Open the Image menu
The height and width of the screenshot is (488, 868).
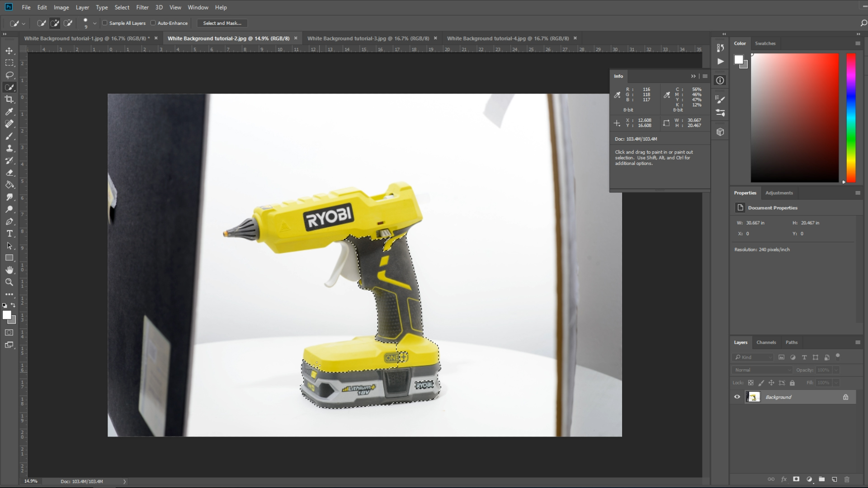pyautogui.click(x=61, y=7)
